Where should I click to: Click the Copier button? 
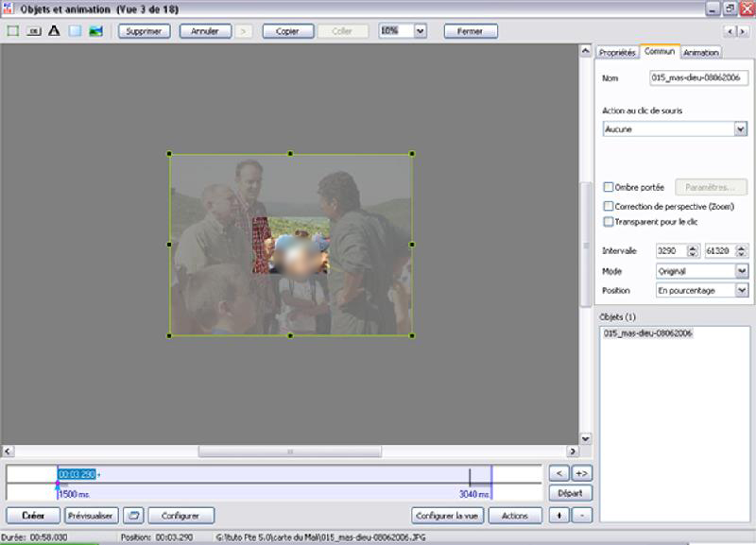coord(288,31)
